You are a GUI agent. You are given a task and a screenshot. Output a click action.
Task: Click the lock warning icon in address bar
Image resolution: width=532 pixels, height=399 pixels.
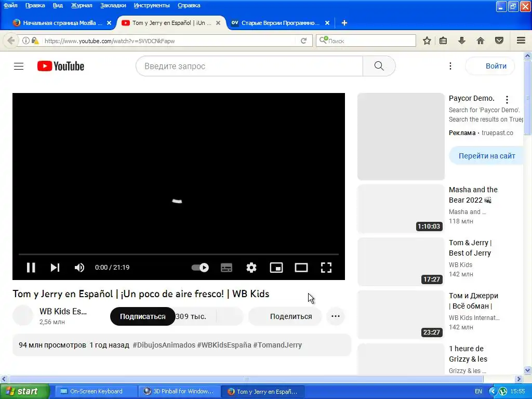pyautogui.click(x=35, y=41)
